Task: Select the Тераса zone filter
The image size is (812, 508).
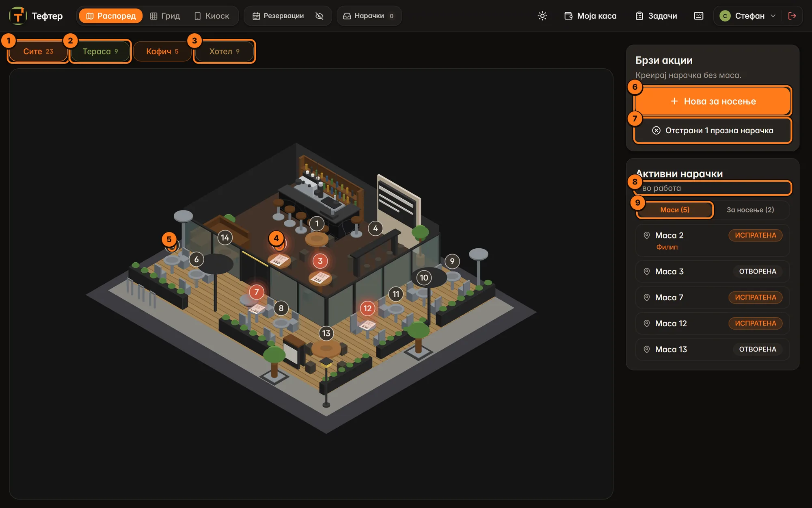Action: [x=100, y=51]
